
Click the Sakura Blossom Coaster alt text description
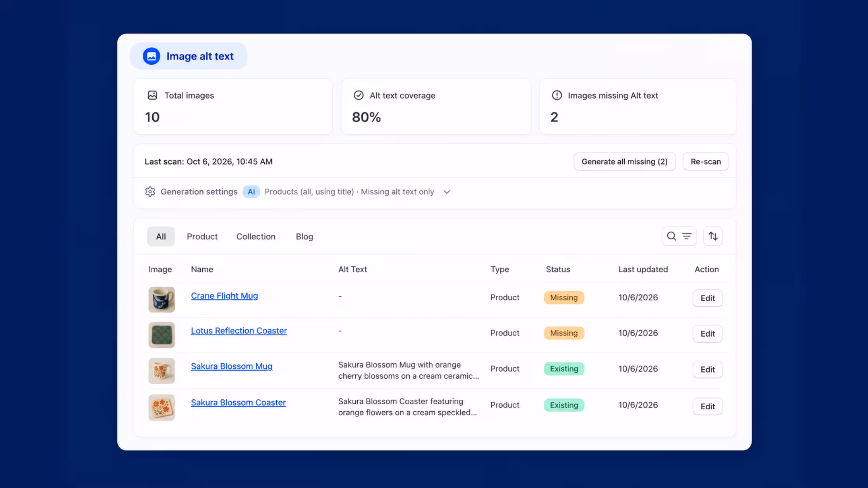pyautogui.click(x=408, y=407)
